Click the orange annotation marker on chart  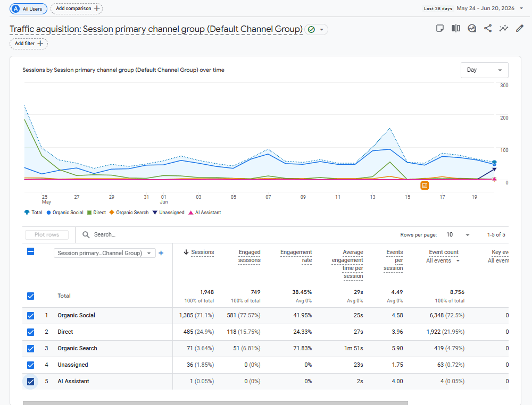(425, 185)
